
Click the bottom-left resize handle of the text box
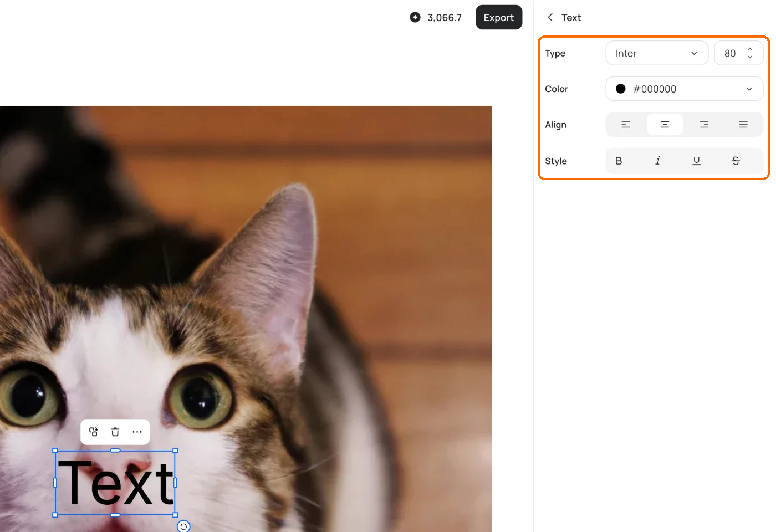click(55, 515)
